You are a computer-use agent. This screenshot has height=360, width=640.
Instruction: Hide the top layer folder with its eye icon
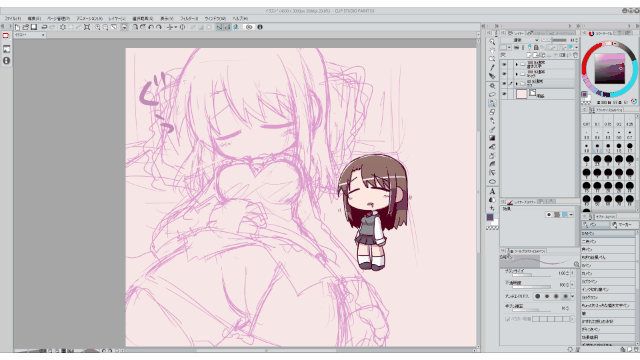click(504, 64)
